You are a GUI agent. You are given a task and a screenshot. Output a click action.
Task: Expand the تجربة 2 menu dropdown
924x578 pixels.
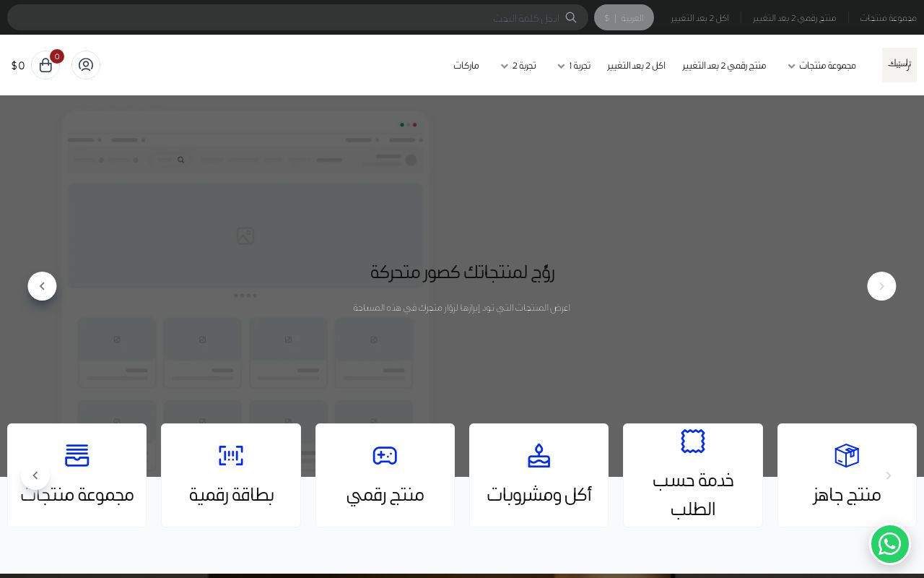pos(518,66)
